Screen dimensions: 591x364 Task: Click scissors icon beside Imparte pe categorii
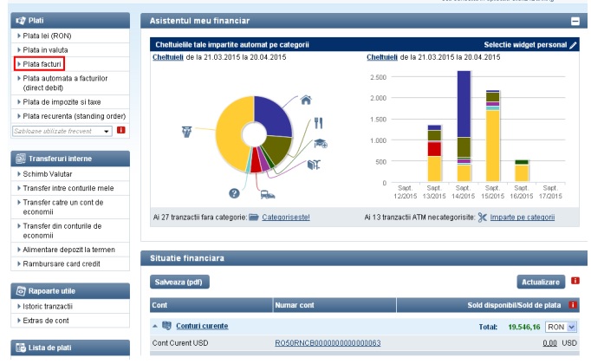(x=482, y=217)
